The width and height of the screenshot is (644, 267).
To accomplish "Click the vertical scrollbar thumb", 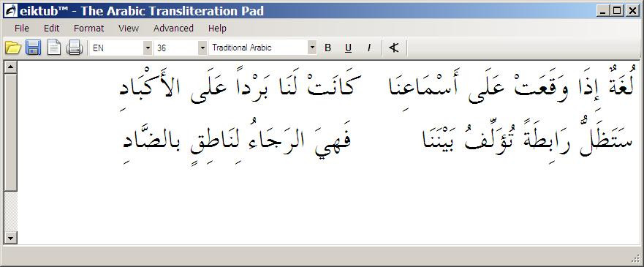I will 11,132.
